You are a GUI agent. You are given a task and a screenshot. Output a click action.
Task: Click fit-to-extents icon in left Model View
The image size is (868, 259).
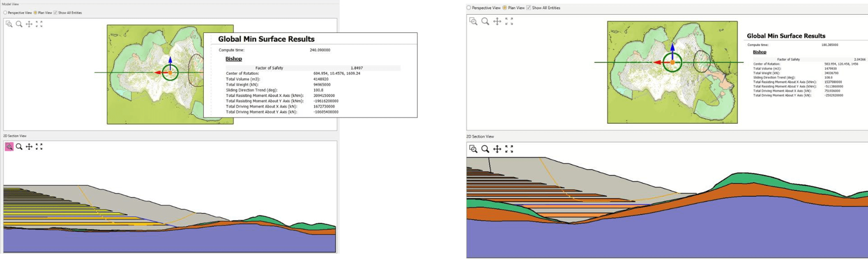click(x=39, y=24)
